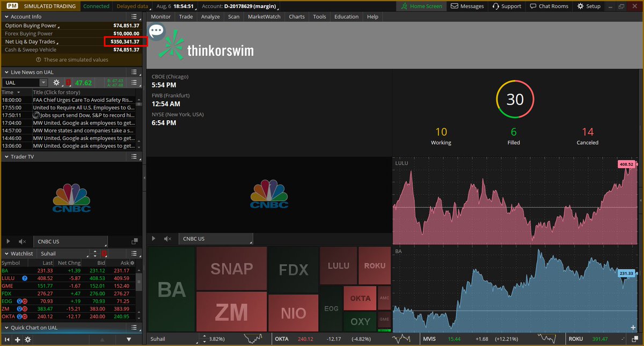Viewport: 644px width, 346px height.
Task: Open the UAL quote row menu icon
Action: pos(135,83)
